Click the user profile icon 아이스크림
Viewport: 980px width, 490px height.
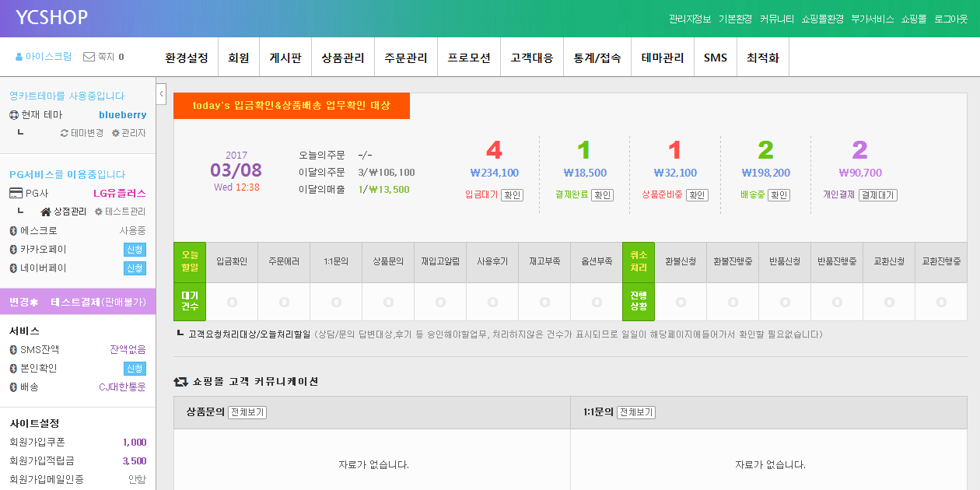[x=19, y=57]
